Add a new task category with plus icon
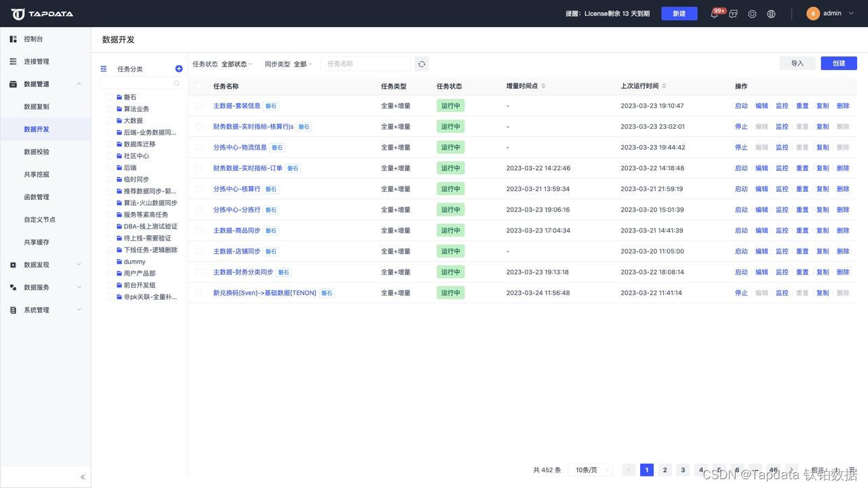868x488 pixels. point(179,68)
